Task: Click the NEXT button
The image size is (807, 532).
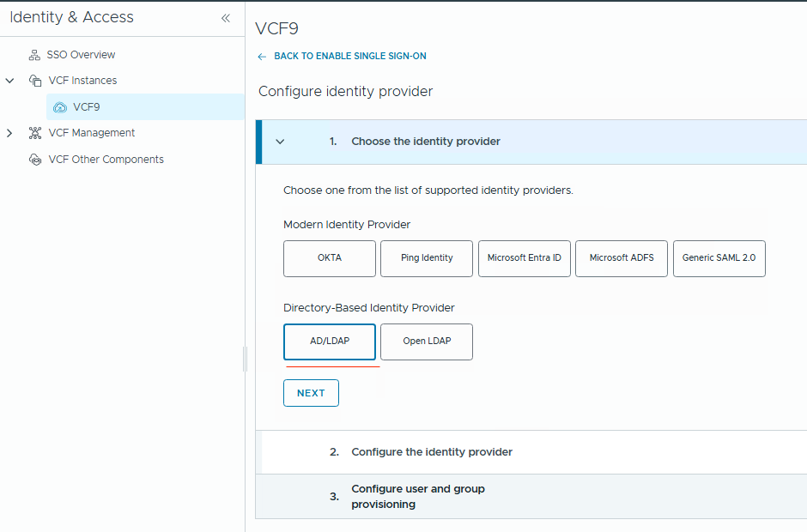Action: tap(311, 392)
